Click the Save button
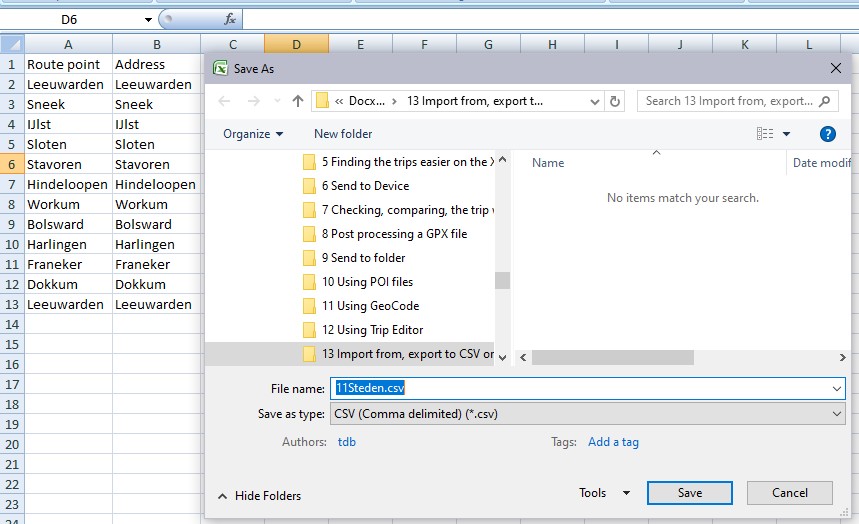The width and height of the screenshot is (859, 524). (689, 493)
